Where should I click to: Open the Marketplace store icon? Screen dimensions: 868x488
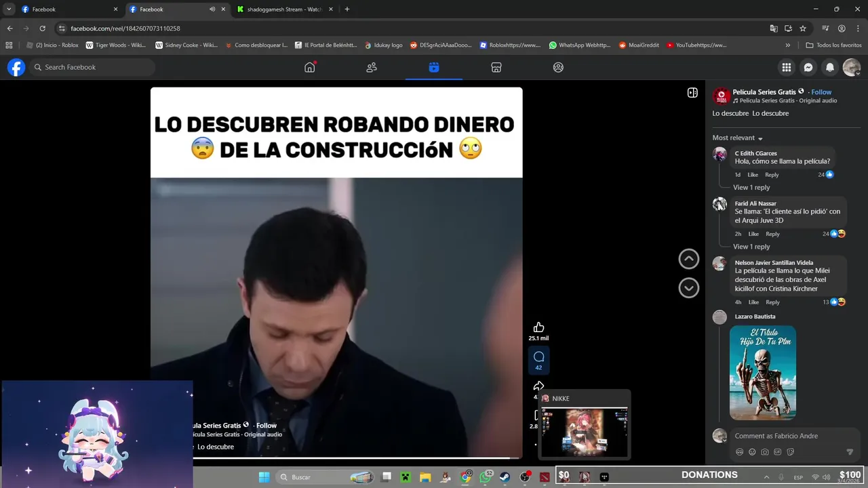(496, 67)
